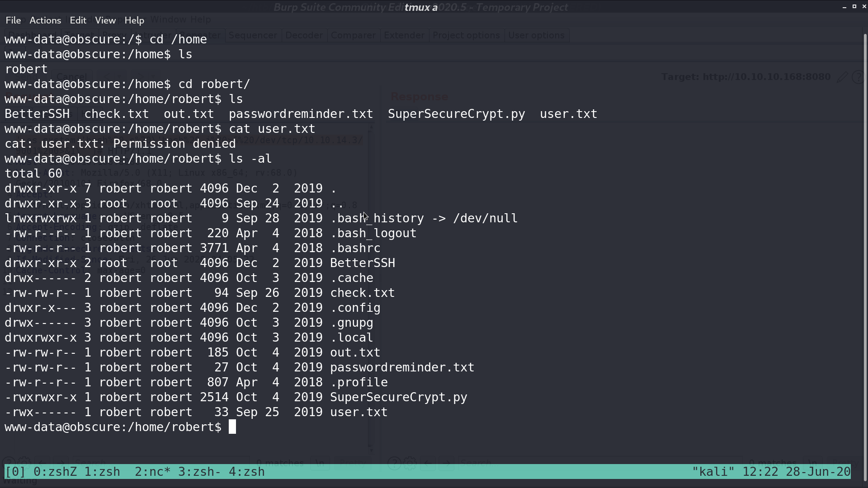Maximize the terminal window

coord(854,6)
